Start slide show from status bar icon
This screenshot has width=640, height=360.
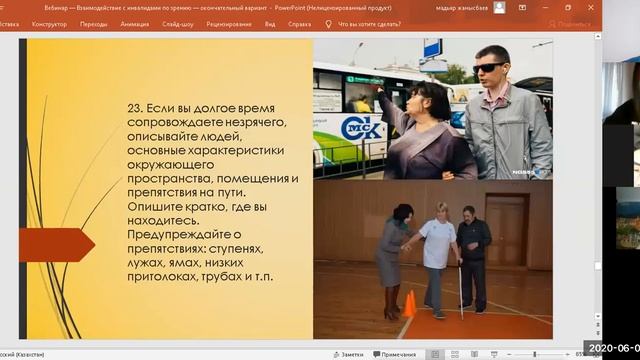click(x=494, y=355)
